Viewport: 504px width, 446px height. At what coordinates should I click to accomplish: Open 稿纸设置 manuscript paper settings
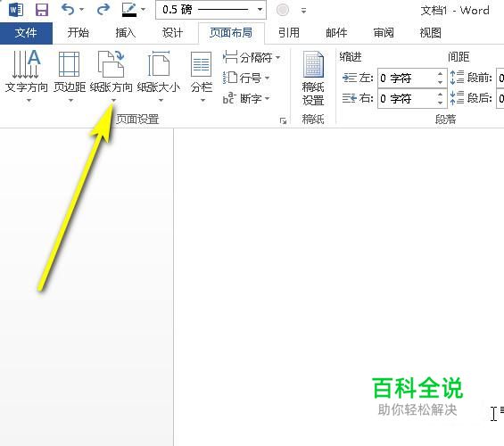[313, 78]
